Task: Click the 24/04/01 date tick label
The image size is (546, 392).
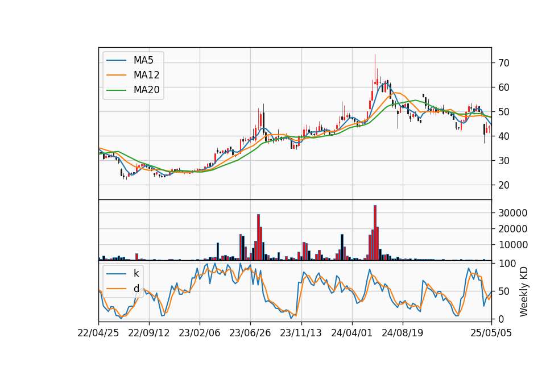Action: 351,333
